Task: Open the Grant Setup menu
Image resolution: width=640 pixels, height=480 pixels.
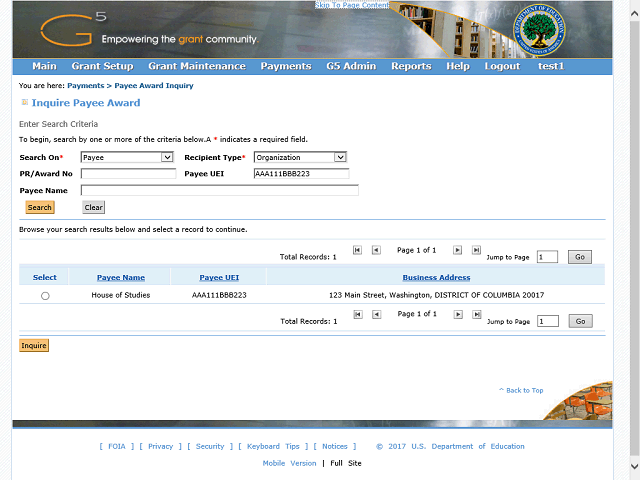Action: 102,66
